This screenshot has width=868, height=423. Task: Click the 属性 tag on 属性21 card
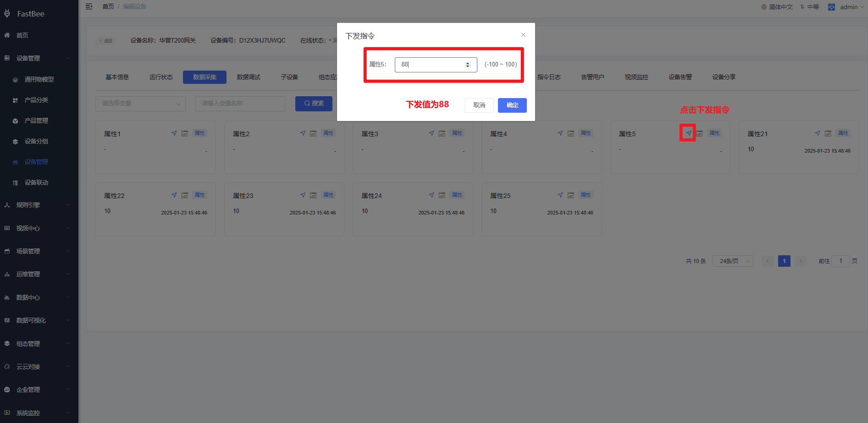pos(843,133)
